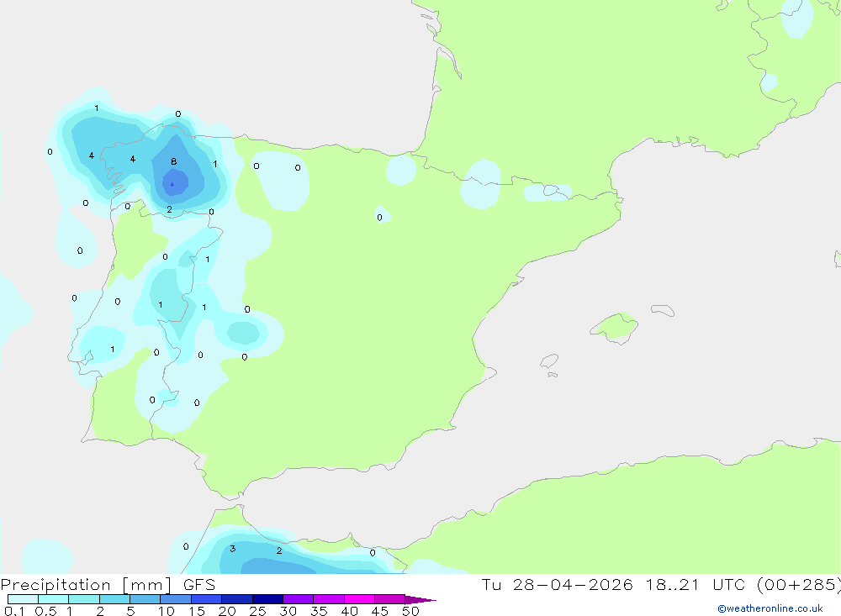Select the magenta 45 mm legend swatch
The height and width of the screenshot is (616, 841).
389,599
